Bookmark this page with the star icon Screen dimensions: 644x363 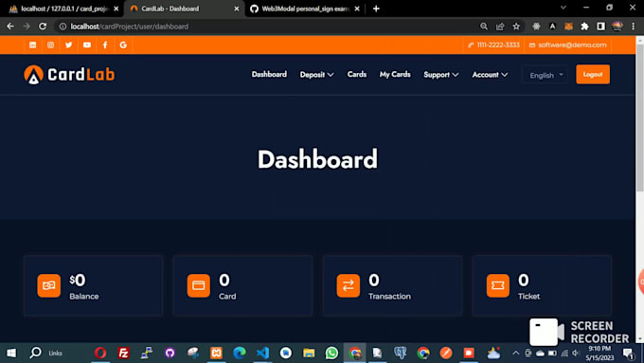(516, 27)
